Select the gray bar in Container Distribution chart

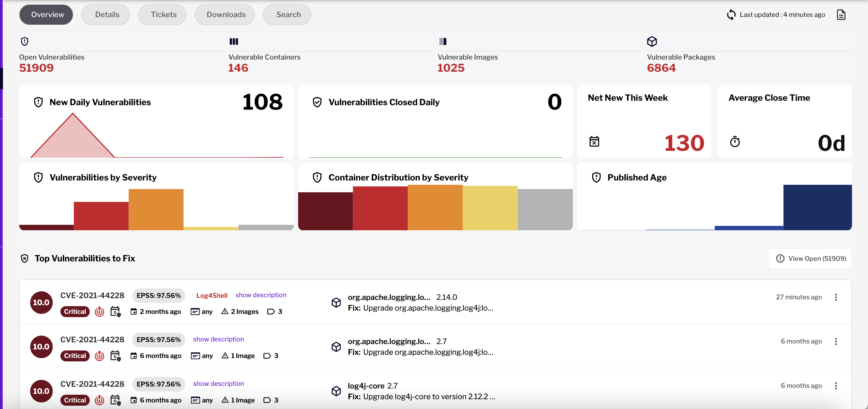pyautogui.click(x=545, y=210)
